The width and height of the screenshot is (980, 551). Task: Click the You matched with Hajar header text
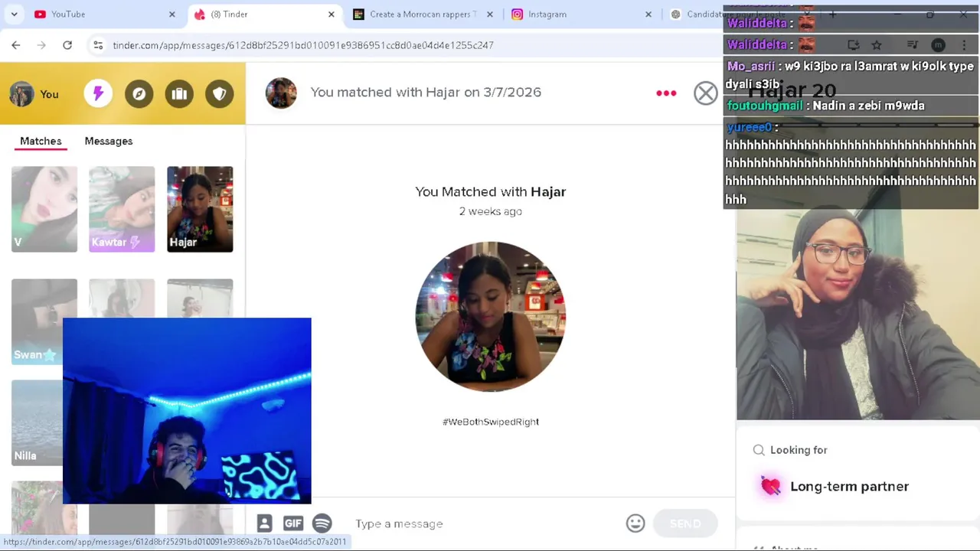tap(426, 92)
